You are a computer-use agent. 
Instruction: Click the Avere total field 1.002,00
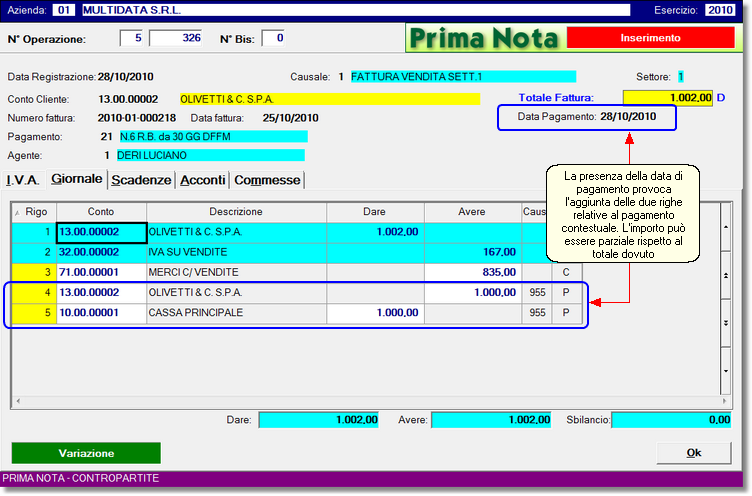pos(492,420)
